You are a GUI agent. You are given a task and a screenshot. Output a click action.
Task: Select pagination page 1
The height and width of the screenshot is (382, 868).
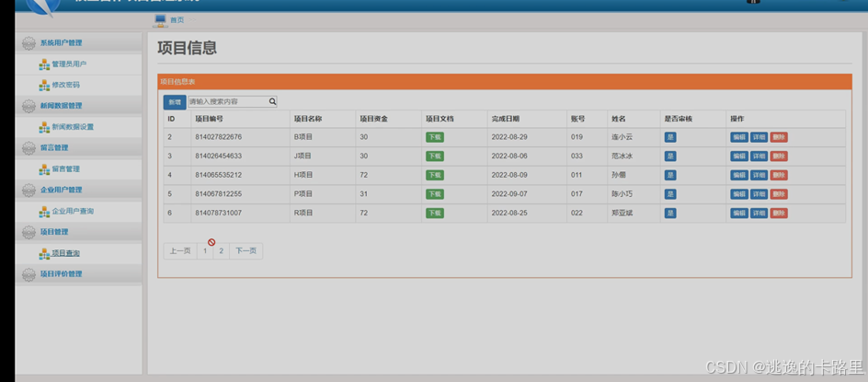(x=205, y=251)
